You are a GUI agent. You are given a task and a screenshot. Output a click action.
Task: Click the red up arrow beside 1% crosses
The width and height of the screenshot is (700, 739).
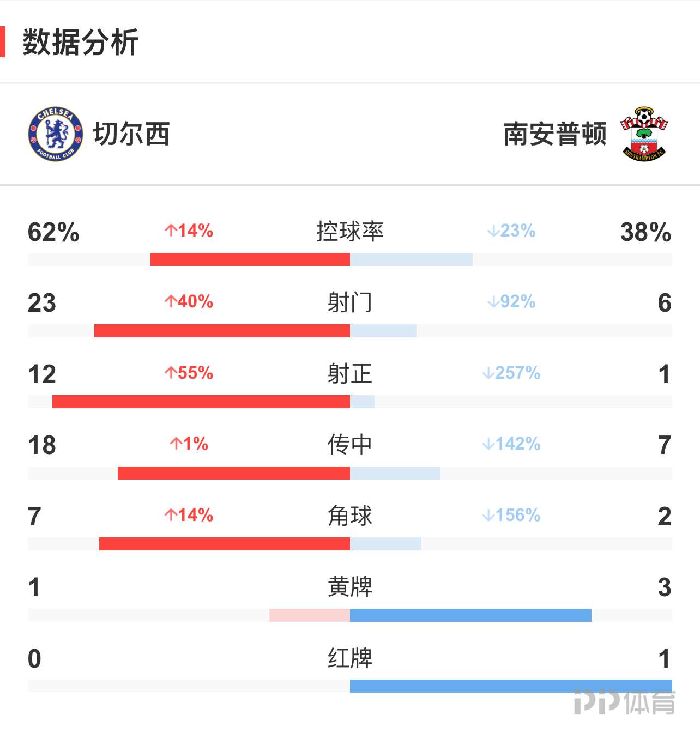176,444
